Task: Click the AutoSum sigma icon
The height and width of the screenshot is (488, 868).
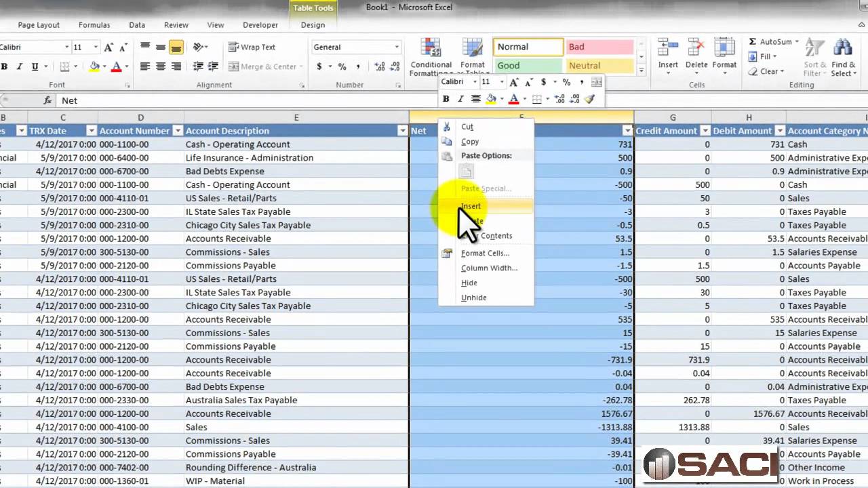Action: point(753,42)
